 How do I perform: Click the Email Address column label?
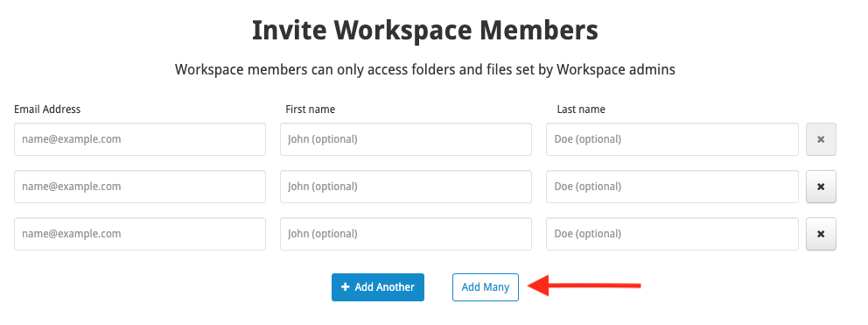47,110
